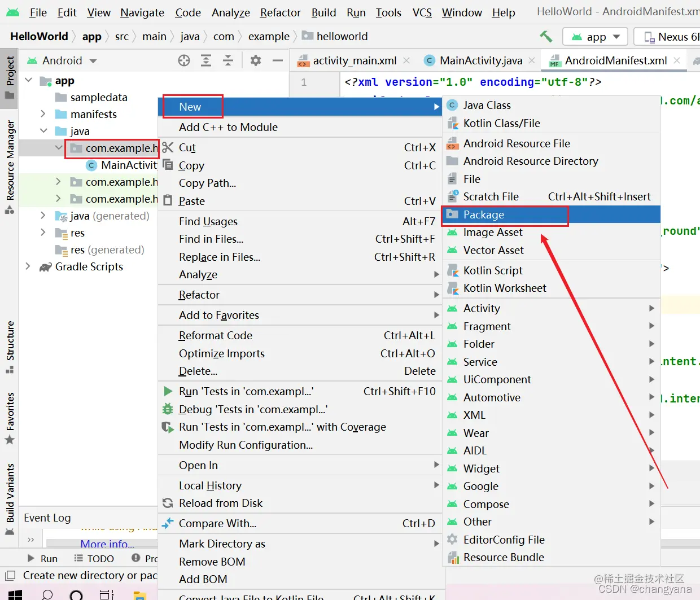
Task: Open the Build Variants tool window
Action: (10, 500)
